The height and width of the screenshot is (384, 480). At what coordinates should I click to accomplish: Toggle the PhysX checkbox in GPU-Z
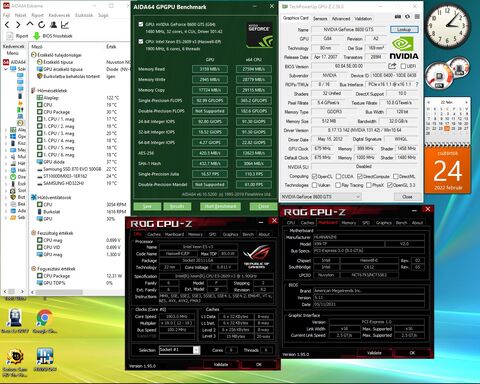point(369,185)
